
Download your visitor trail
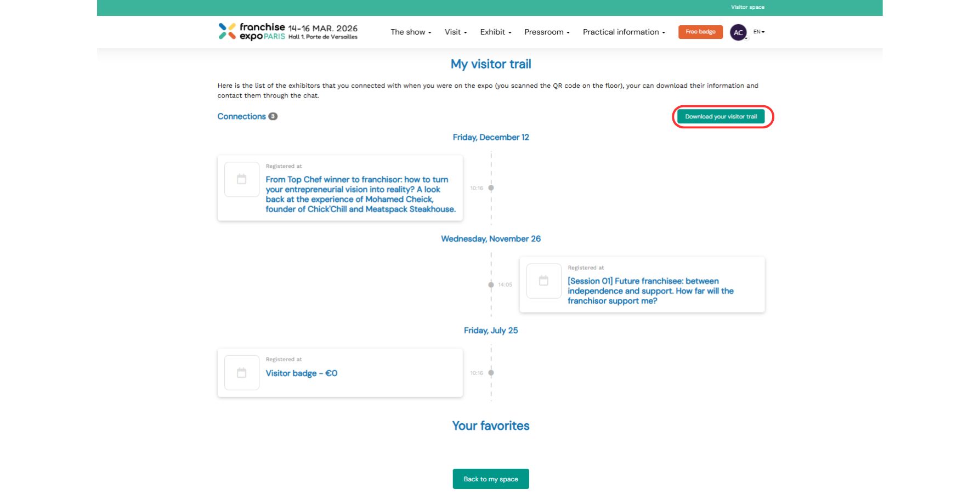tap(721, 116)
